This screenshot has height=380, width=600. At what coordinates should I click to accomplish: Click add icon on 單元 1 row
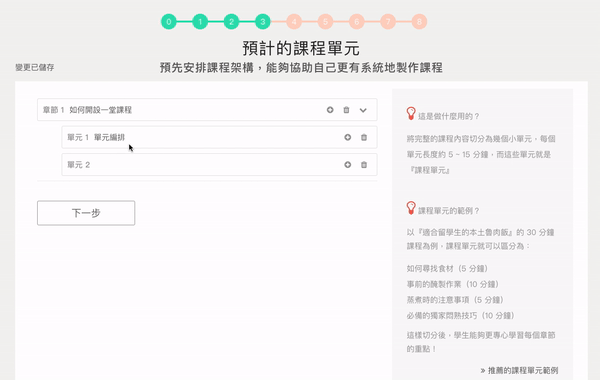[347, 137]
